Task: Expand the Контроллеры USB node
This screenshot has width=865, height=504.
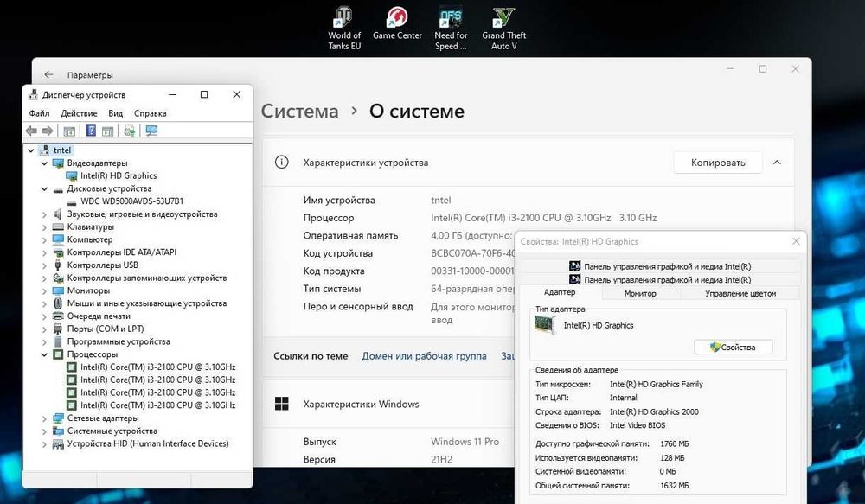Action: pos(44,265)
